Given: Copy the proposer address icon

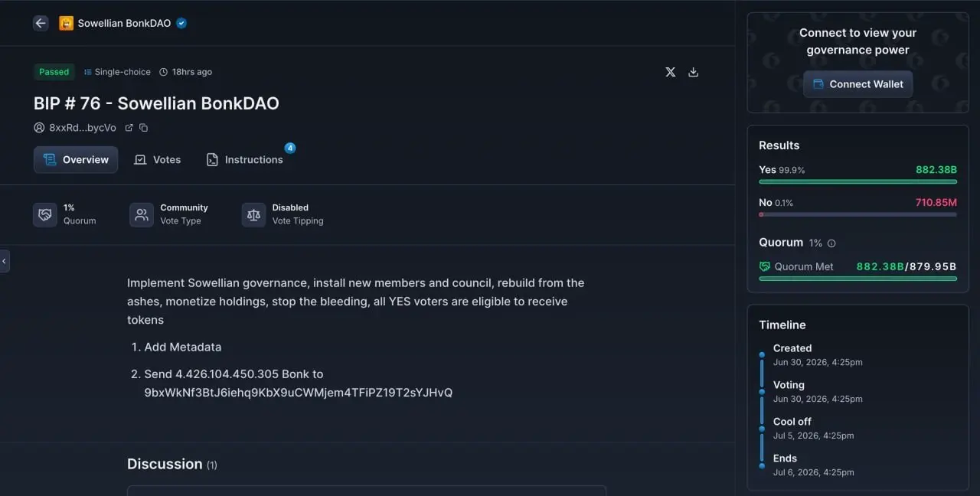Looking at the screenshot, I should (143, 128).
